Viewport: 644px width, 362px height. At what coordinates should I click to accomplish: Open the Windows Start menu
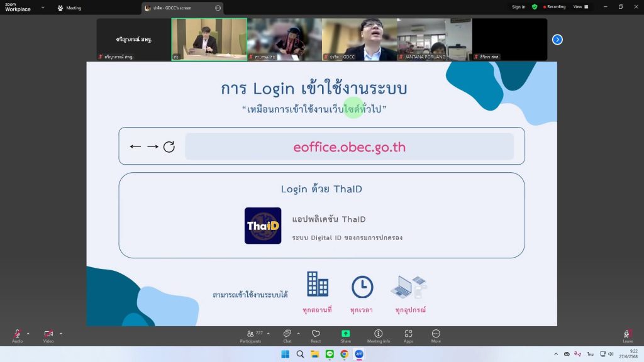285,354
